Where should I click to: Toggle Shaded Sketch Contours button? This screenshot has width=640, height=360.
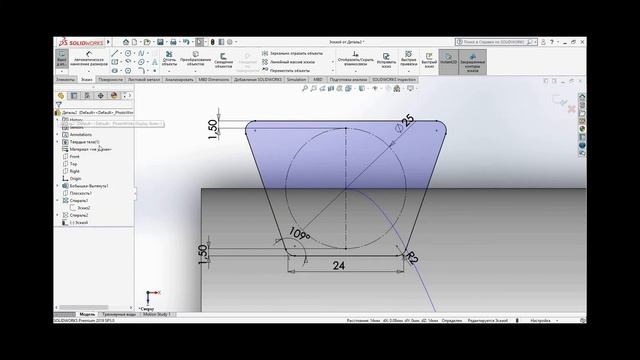472,62
